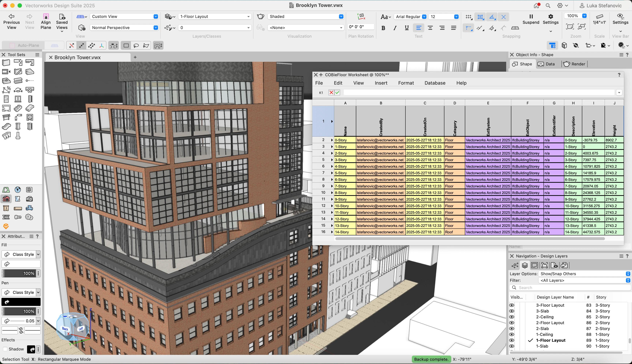Switch to the Render tab

(574, 64)
